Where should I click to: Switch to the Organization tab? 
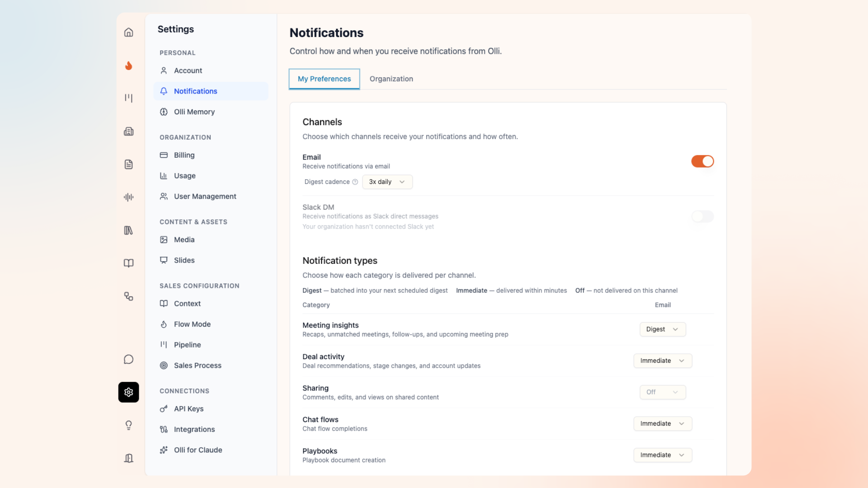tap(391, 79)
